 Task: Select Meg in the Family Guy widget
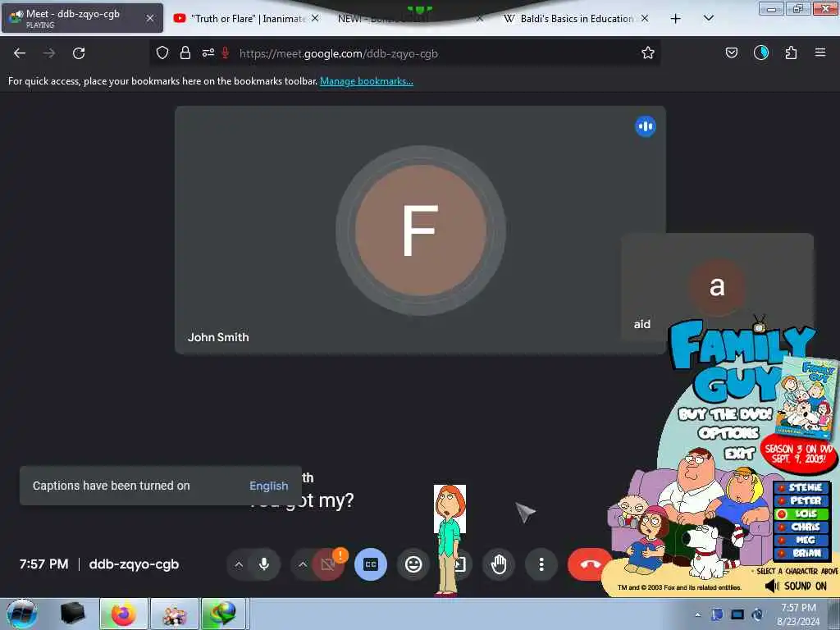[x=801, y=540]
